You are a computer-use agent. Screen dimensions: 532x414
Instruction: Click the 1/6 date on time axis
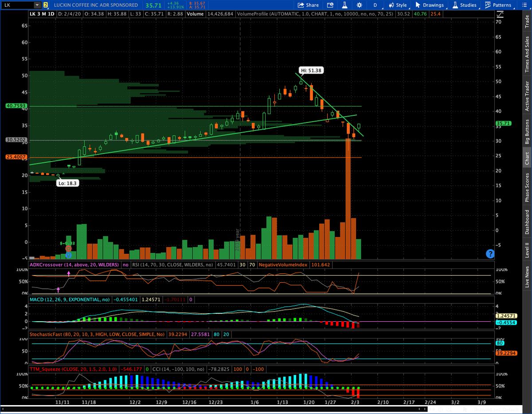pyautogui.click(x=254, y=402)
